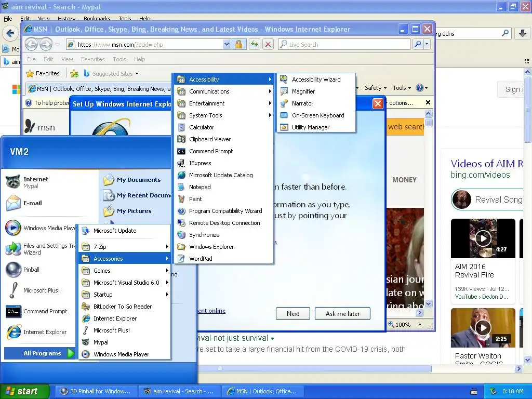Open the bing.com/videos link

[480, 175]
